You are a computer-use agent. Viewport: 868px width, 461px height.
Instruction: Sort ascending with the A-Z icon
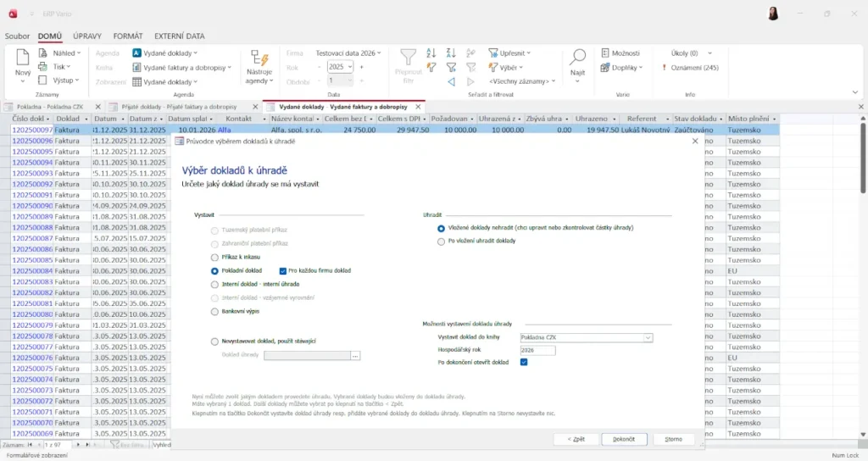tap(431, 53)
